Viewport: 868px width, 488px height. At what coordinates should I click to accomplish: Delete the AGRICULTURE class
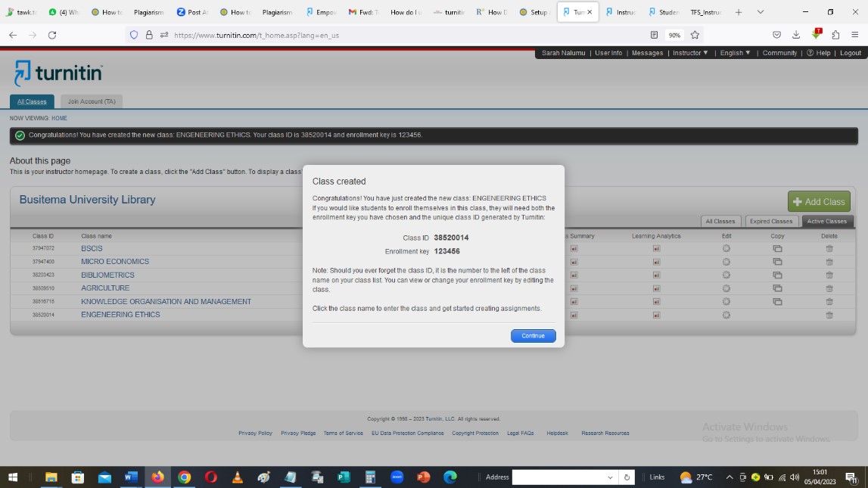(x=829, y=288)
